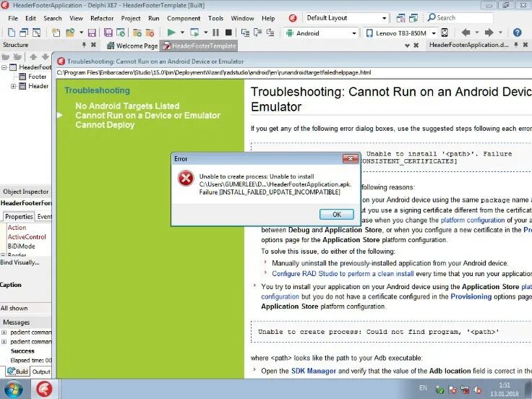
Task: Open the Refactor menu
Action: [x=102, y=18]
